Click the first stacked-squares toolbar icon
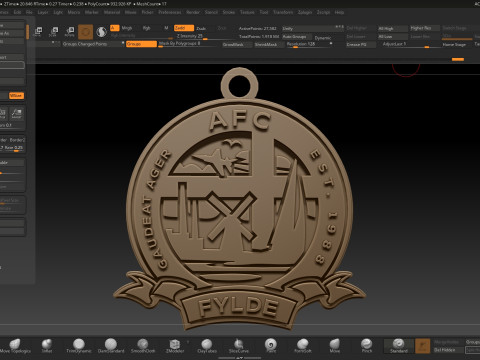Image resolution: width=480 pixels, height=360 pixels. [38, 32]
